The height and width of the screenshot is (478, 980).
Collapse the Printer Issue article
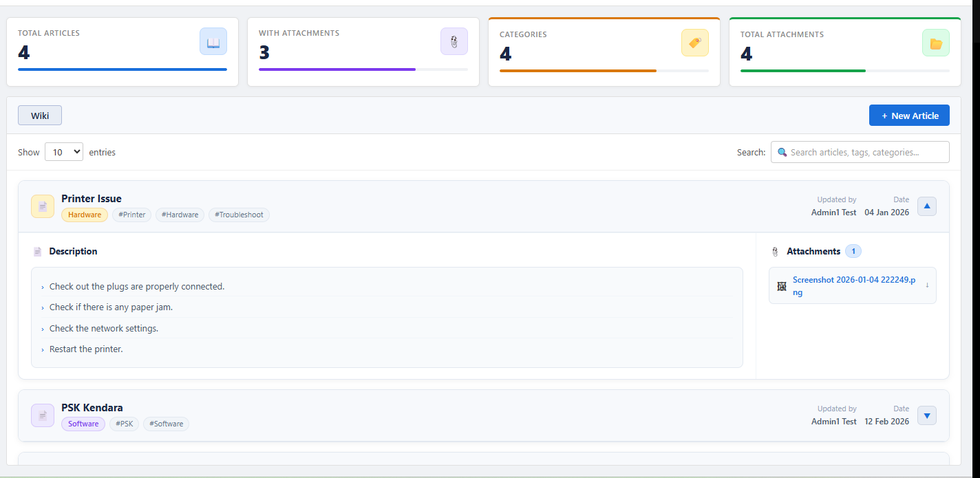(x=927, y=206)
